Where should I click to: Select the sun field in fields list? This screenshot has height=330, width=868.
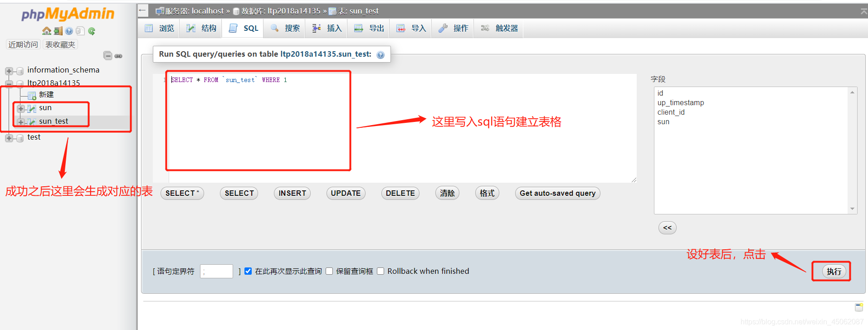pyautogui.click(x=663, y=121)
